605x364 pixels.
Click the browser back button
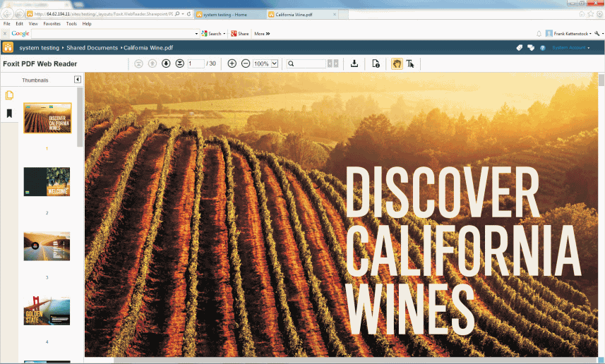point(7,14)
